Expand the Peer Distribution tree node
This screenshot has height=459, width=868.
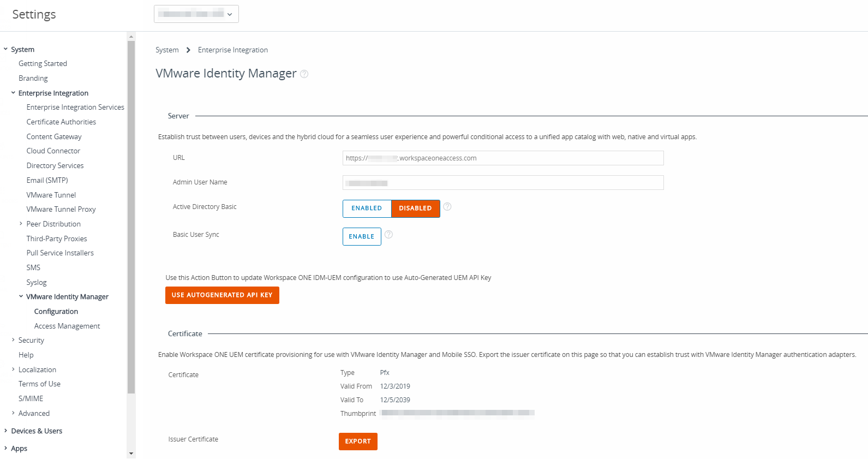pos(21,224)
